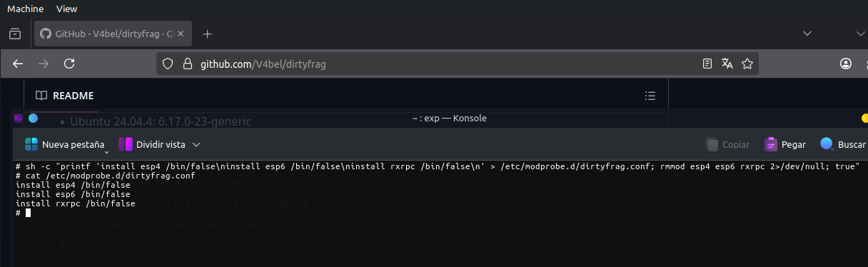This screenshot has width=868, height=267.
Task: Go forward to the next page
Action: pos(44,64)
